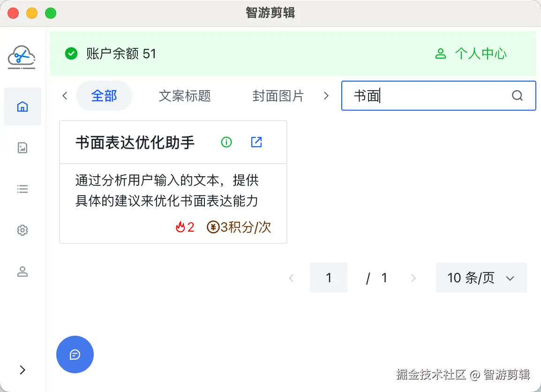Open the user profile sidebar icon

23,271
